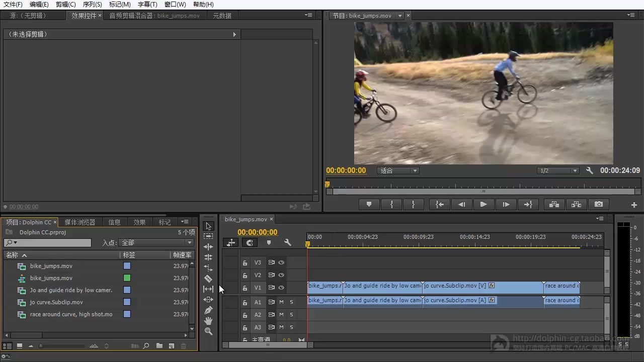The width and height of the screenshot is (644, 362).
Task: Switch to the 元数据 tab
Action: coord(222,16)
